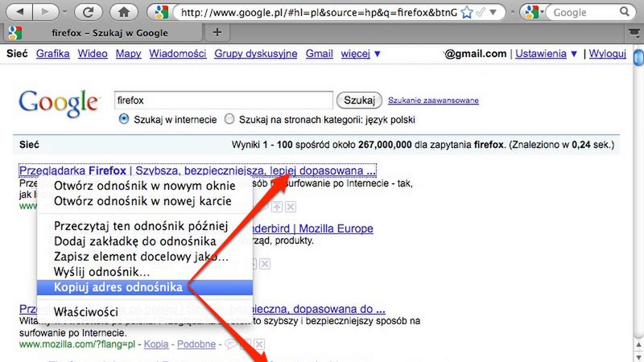The width and height of the screenshot is (644, 362).
Task: Open the 'Kopia' cached link
Action: tap(156, 344)
